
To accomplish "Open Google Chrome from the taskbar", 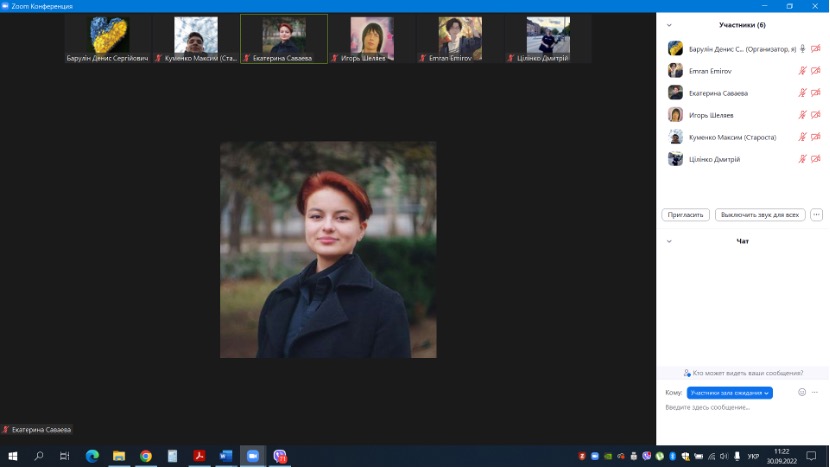I will pyautogui.click(x=146, y=456).
